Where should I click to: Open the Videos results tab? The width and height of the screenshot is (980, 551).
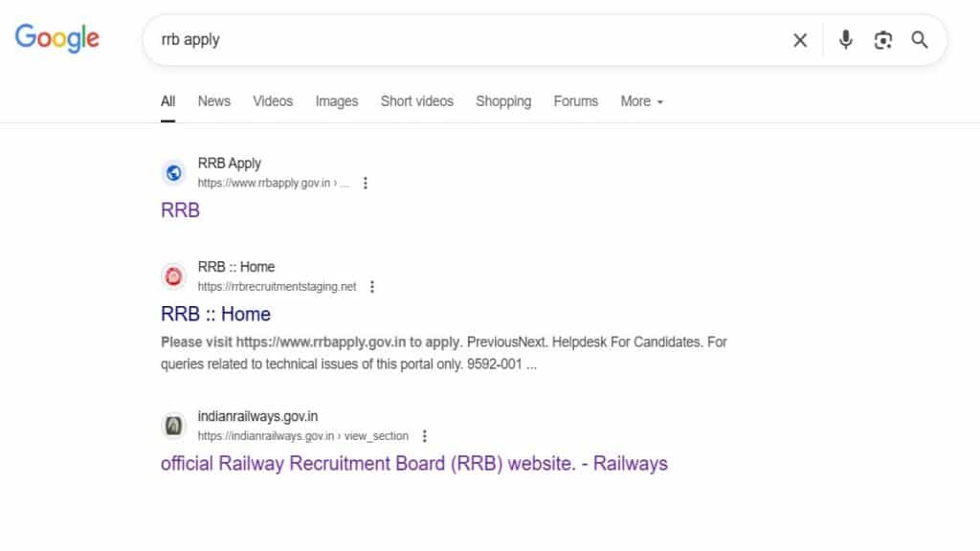pos(273,101)
